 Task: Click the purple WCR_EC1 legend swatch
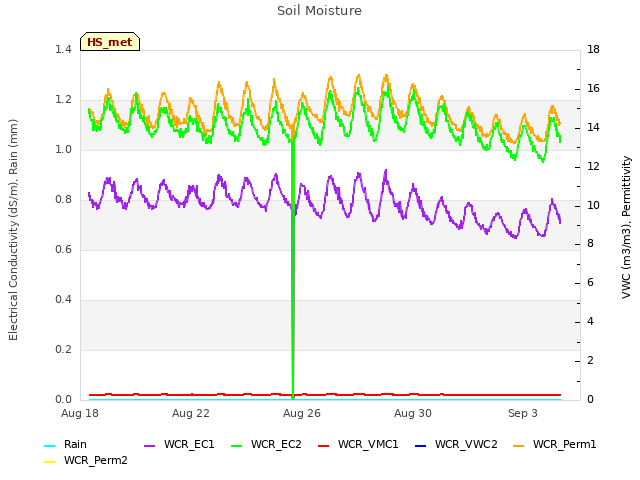coord(149,445)
